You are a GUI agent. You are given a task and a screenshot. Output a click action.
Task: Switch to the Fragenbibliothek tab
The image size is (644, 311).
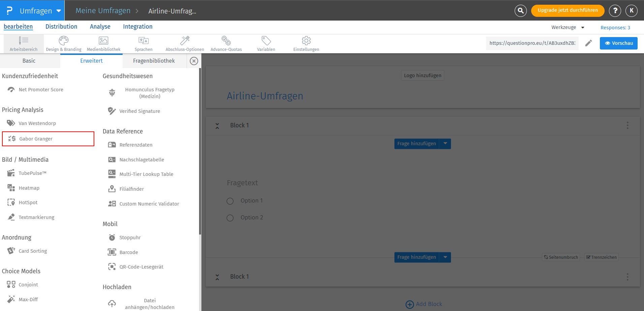154,61
